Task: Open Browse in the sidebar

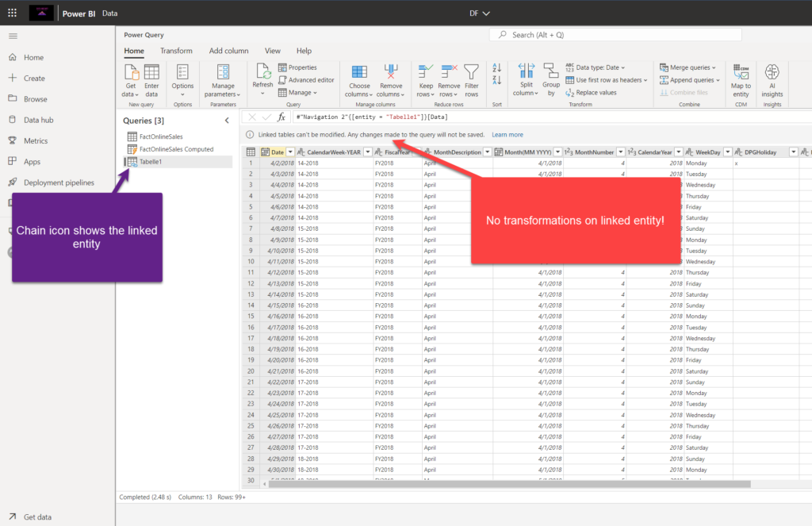Action: [35, 99]
